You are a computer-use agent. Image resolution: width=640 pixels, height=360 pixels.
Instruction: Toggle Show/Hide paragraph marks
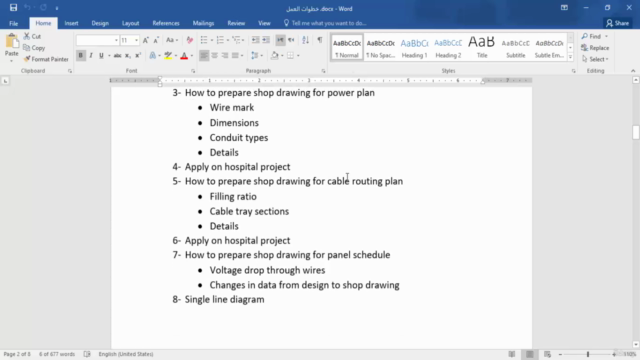[320, 40]
